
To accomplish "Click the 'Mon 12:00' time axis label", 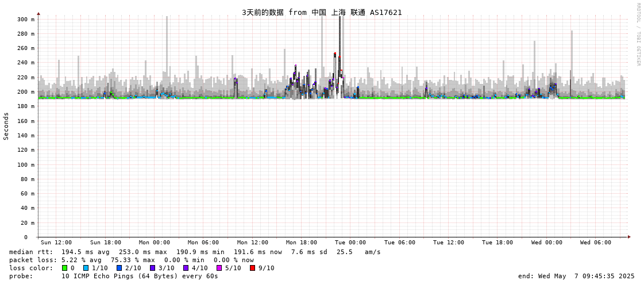I will coord(253,243).
